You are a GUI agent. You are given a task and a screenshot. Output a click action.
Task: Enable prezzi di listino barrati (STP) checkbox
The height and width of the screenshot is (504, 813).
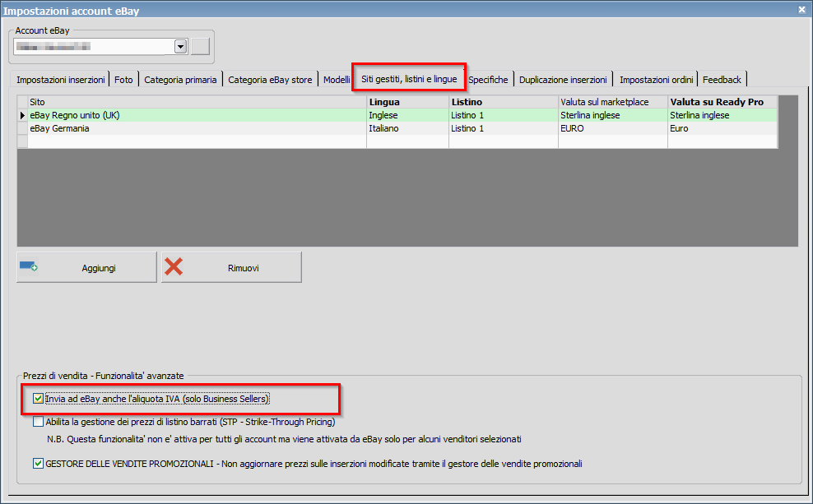tap(38, 422)
